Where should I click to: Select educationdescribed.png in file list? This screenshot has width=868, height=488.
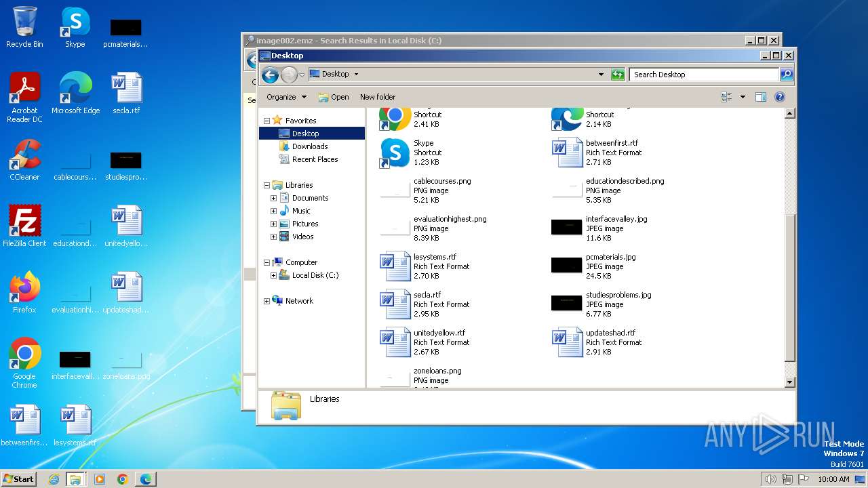(608, 190)
